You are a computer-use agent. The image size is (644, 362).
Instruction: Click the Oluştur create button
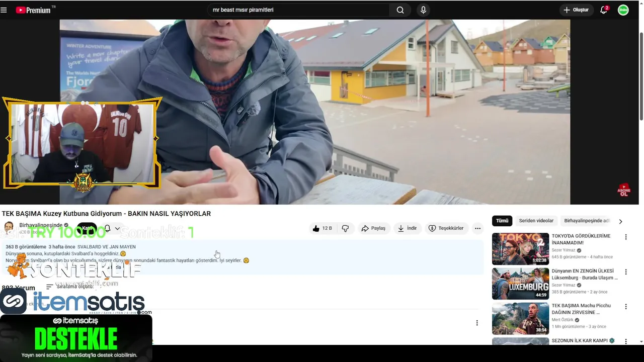click(x=576, y=10)
